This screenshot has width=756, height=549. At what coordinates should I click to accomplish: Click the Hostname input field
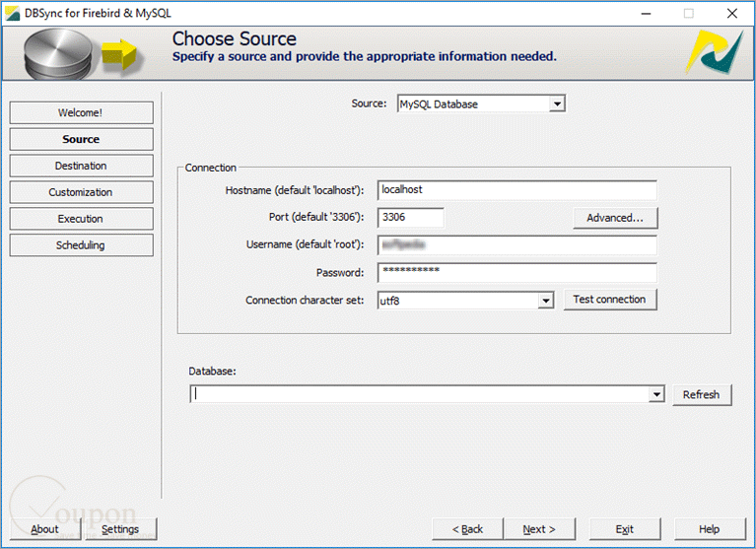[x=516, y=190]
